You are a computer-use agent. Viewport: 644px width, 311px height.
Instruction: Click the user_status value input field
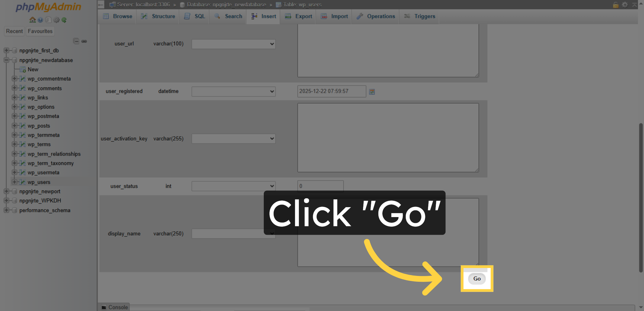click(320, 186)
